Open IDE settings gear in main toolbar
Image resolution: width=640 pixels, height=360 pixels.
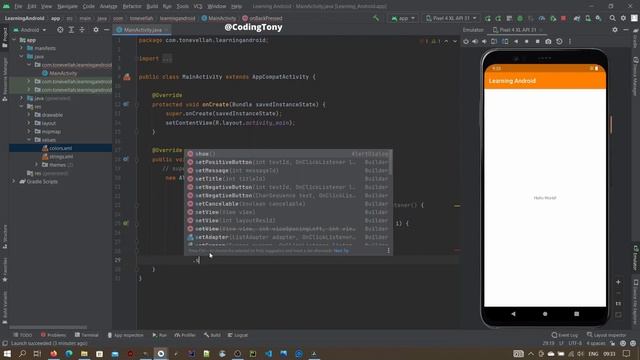pos(623,18)
